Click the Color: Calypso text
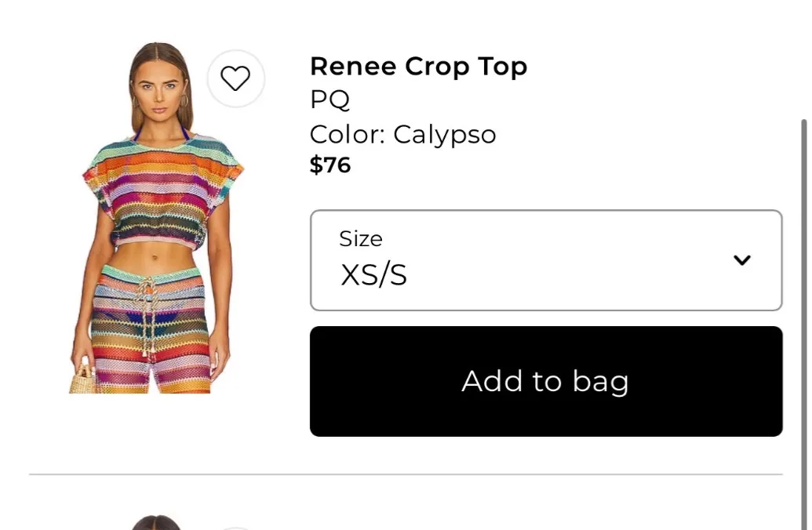This screenshot has height=530, width=812. (402, 134)
